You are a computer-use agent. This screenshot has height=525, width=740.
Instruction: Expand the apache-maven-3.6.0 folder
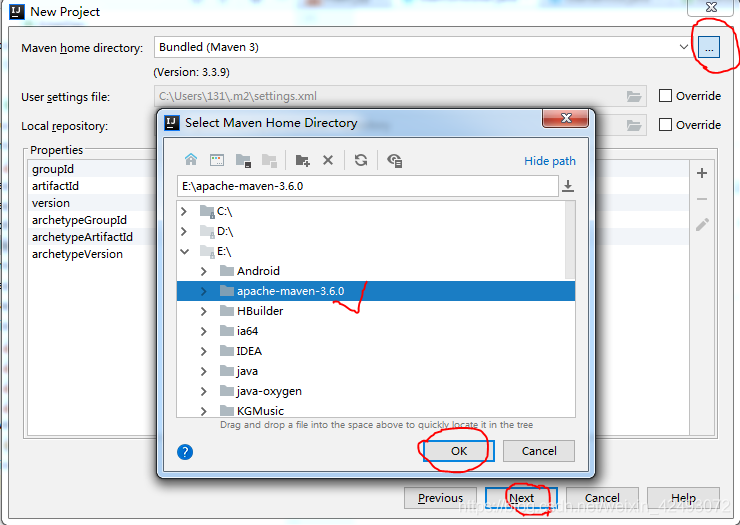(x=203, y=291)
